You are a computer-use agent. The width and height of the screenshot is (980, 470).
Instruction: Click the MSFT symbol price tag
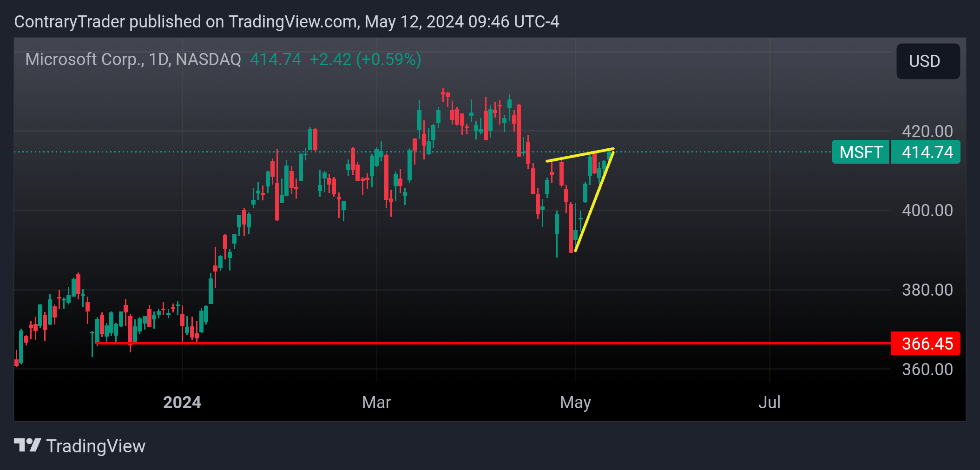click(861, 152)
